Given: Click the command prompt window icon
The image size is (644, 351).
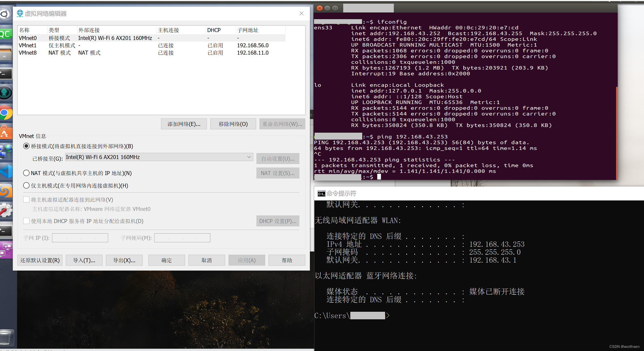Looking at the screenshot, I should (321, 193).
